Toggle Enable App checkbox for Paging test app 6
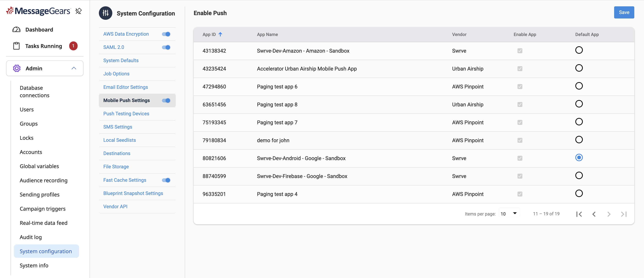This screenshot has height=278, width=644. (x=520, y=87)
